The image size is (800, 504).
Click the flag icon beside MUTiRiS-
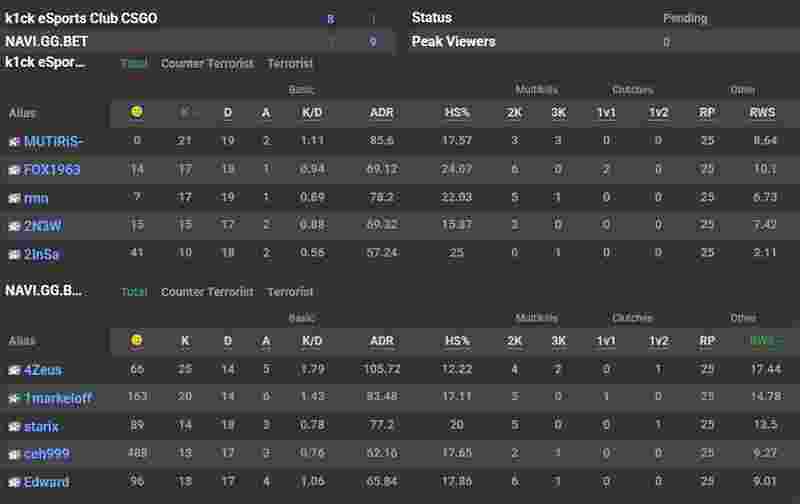pos(14,141)
